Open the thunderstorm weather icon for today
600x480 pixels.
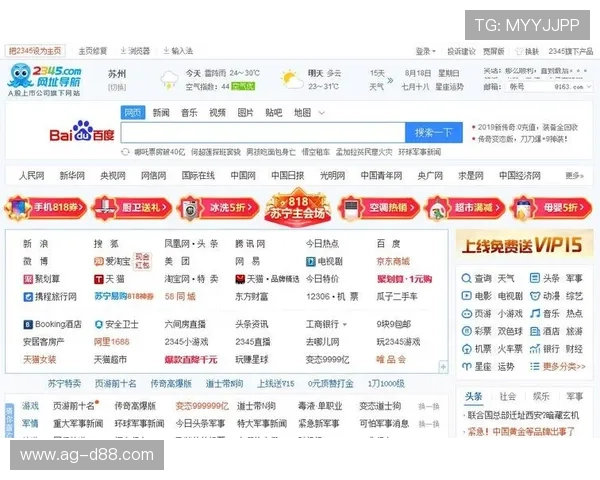click(x=169, y=80)
